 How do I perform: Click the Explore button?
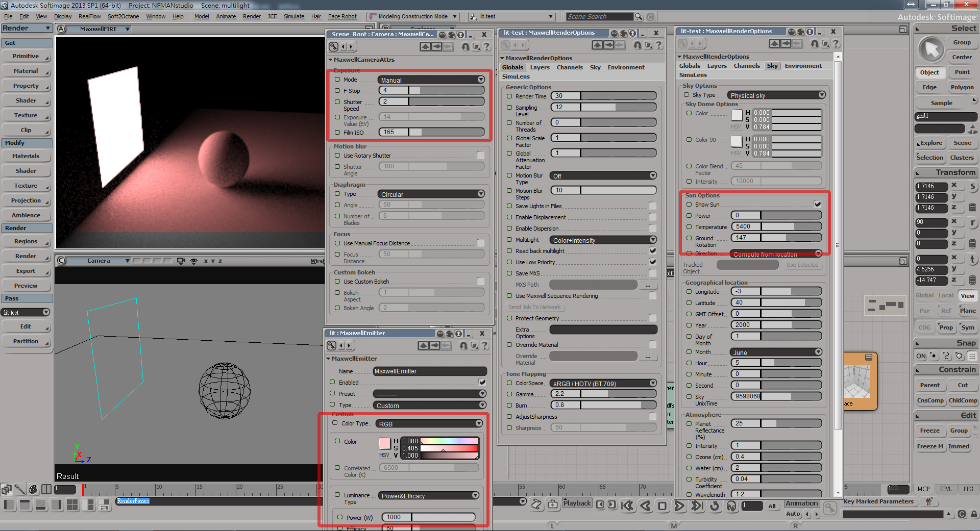[x=931, y=143]
